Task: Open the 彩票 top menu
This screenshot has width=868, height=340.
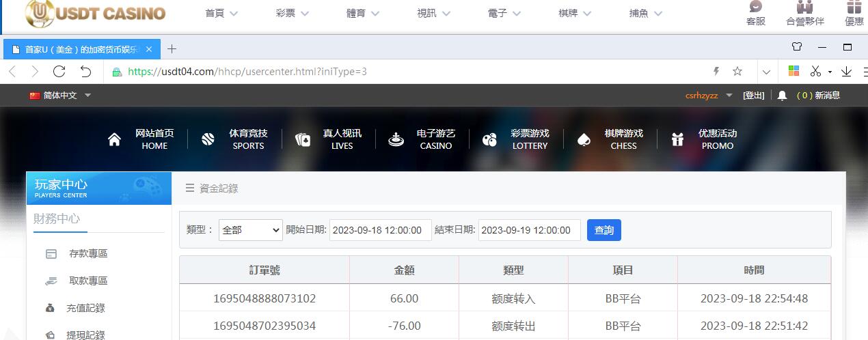Action: coord(293,13)
